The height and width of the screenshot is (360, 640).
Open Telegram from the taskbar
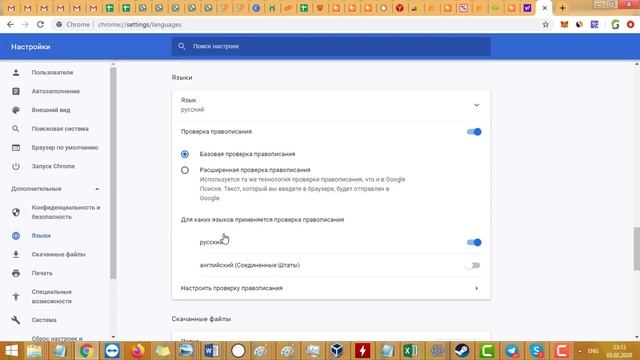512,351
